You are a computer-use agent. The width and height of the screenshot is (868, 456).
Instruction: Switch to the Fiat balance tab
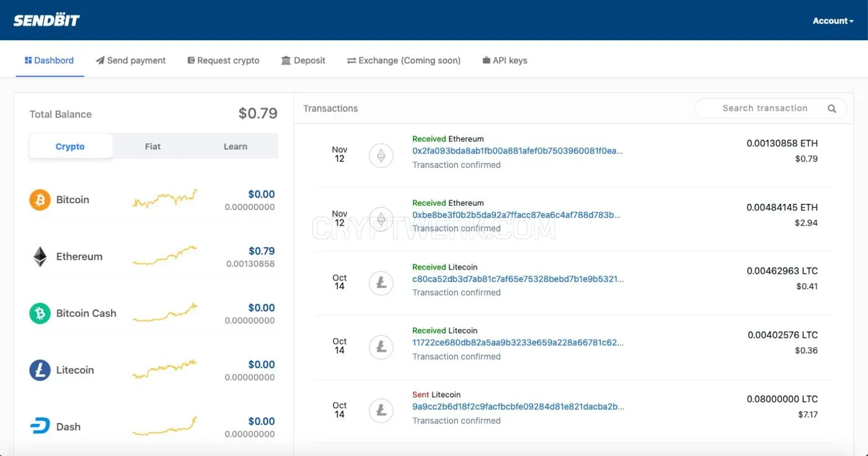pos(153,146)
